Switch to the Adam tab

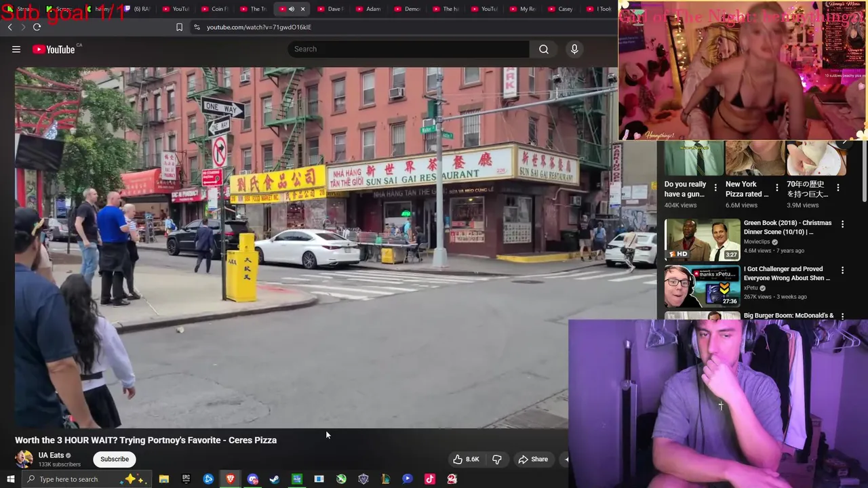369,9
